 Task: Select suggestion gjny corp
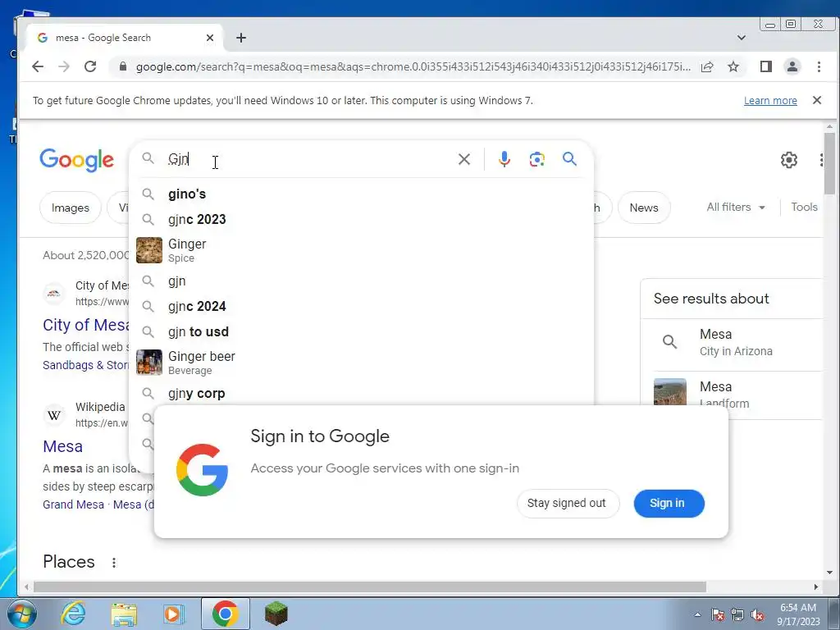pos(362,393)
